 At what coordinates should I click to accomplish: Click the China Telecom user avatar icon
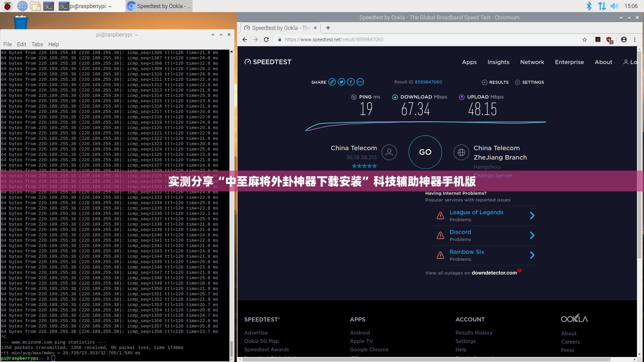tap(389, 152)
